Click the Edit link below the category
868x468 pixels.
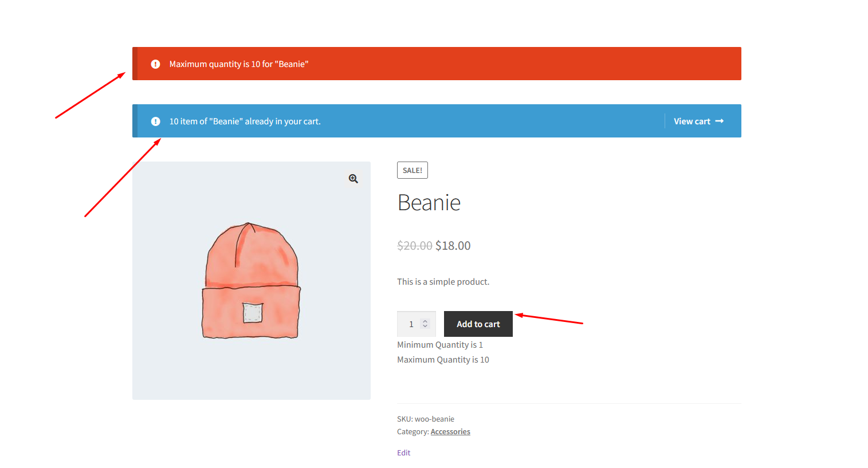(403, 453)
